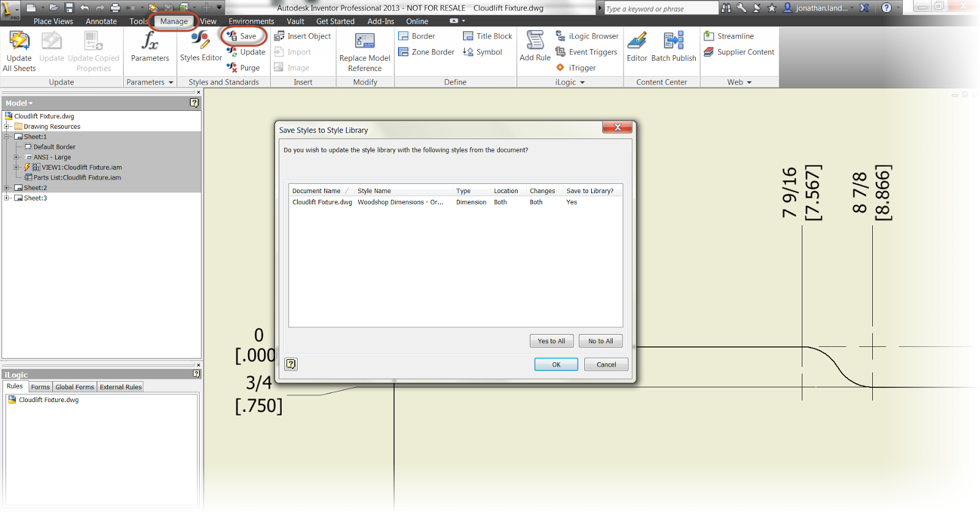This screenshot has width=980, height=513.
Task: Select Default Border tree item
Action: click(x=50, y=147)
